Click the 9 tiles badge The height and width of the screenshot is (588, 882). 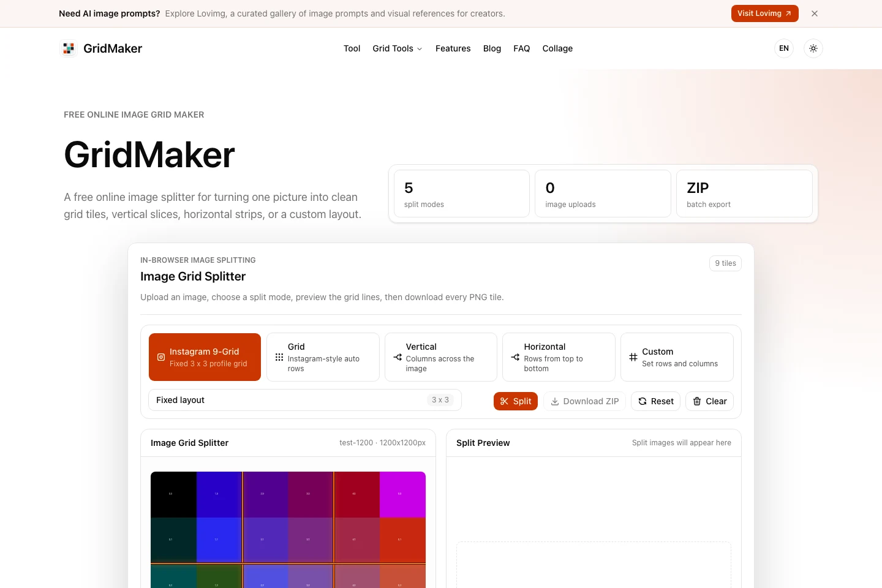click(x=725, y=263)
